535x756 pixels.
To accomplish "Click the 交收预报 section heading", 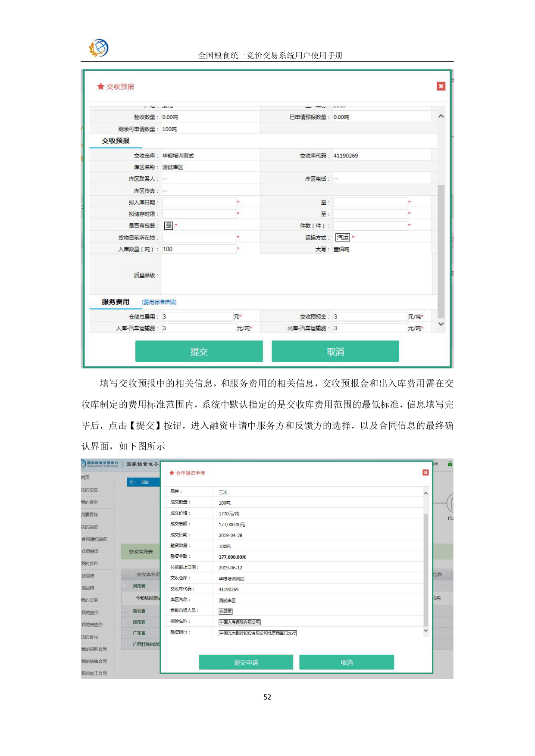I will (x=116, y=141).
